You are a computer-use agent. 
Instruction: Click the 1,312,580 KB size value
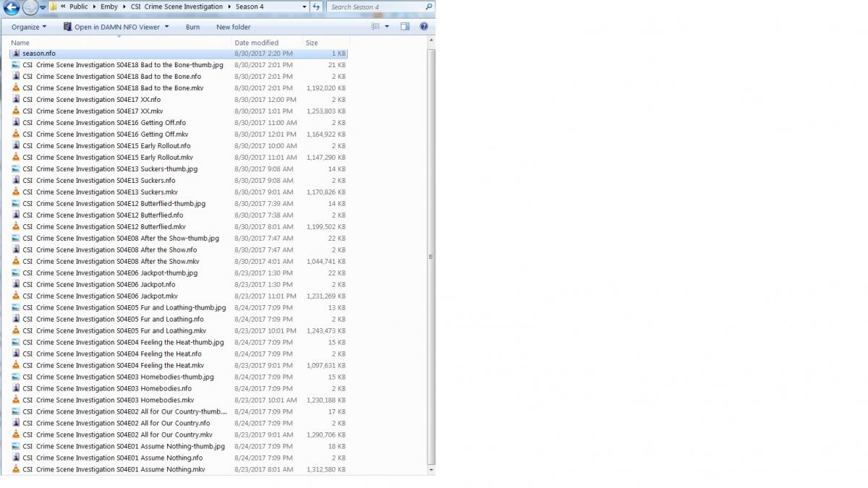tap(326, 470)
